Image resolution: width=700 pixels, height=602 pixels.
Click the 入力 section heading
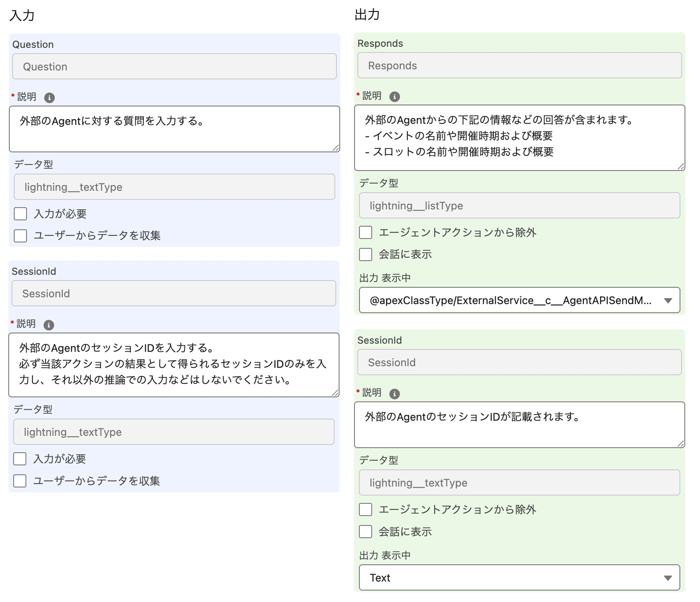click(x=22, y=16)
